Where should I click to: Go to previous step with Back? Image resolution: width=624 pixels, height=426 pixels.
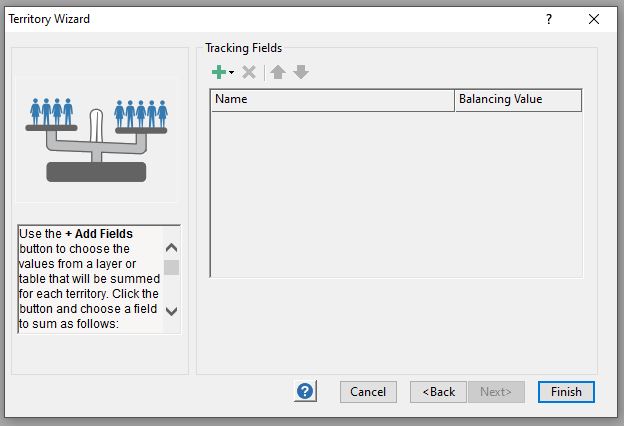point(438,392)
